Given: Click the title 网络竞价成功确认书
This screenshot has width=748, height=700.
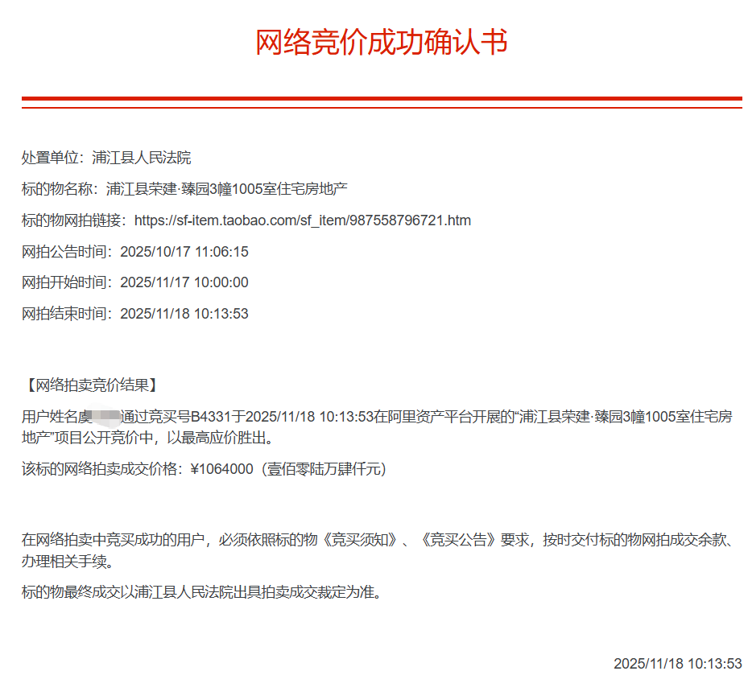Looking at the screenshot, I should click(x=382, y=42).
